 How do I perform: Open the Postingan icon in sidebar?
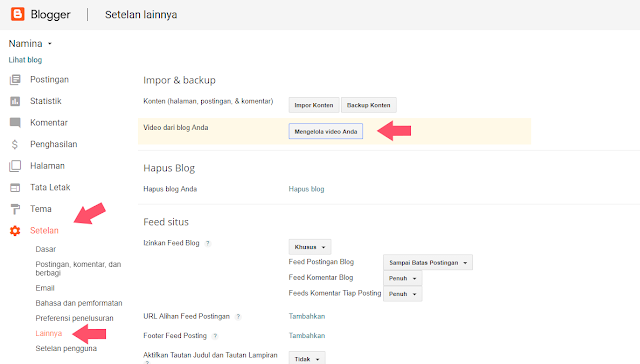tap(15, 80)
